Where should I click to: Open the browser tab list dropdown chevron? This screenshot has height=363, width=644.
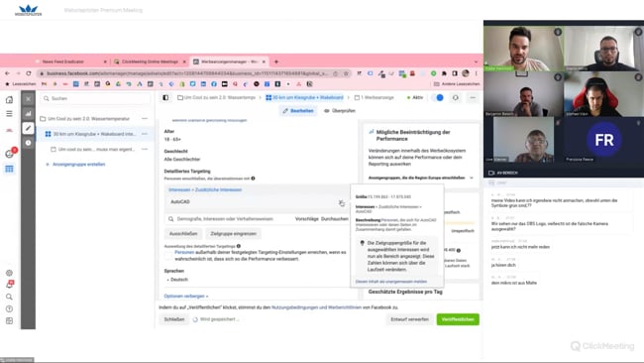(x=476, y=61)
